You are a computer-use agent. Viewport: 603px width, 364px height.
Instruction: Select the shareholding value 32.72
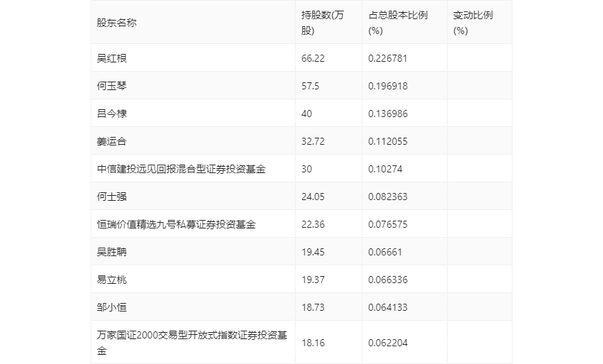(x=313, y=141)
